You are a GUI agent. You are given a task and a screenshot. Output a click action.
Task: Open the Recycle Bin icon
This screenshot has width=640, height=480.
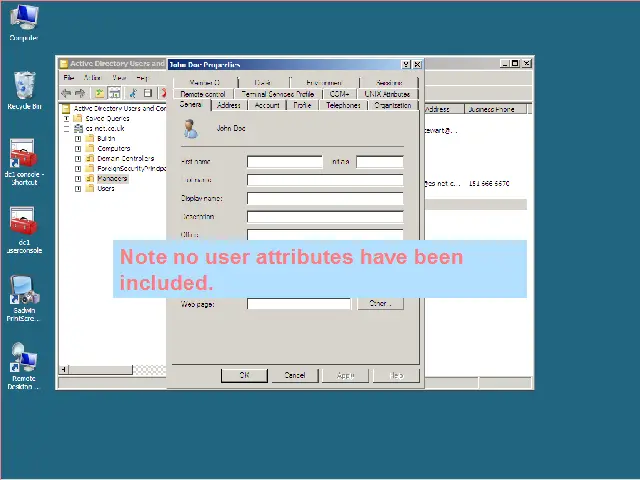click(x=24, y=85)
